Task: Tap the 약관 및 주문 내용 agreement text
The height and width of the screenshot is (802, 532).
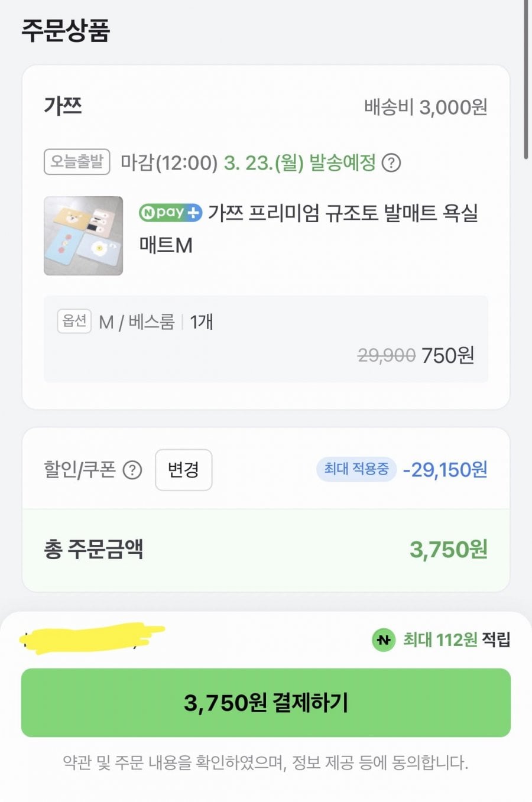Action: point(266,763)
